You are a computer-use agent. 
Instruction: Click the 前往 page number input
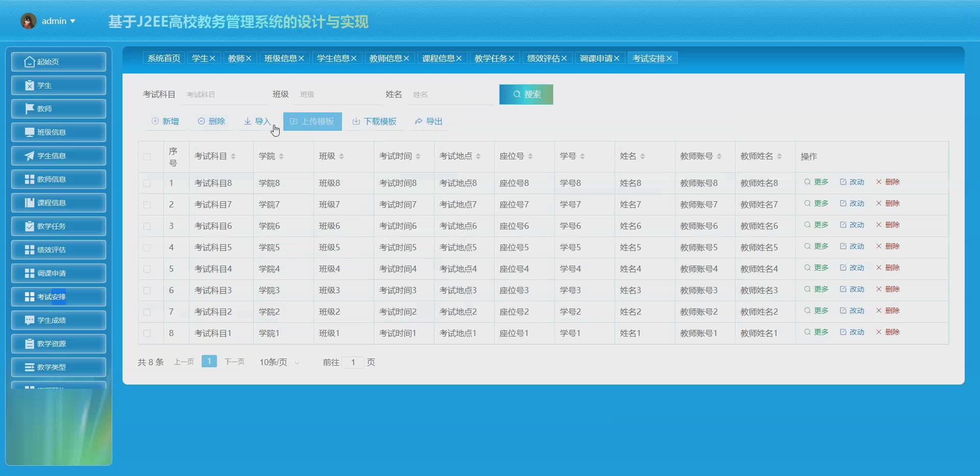[354, 362]
